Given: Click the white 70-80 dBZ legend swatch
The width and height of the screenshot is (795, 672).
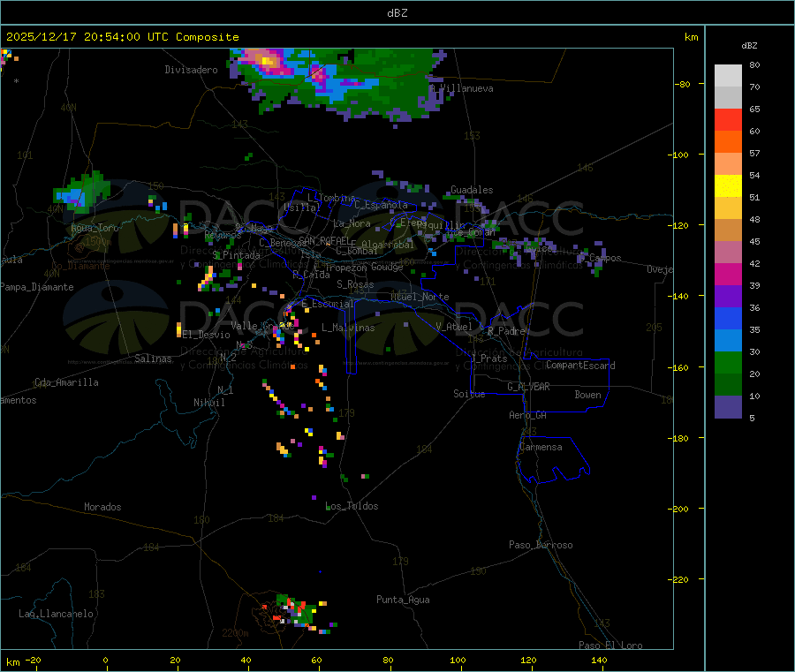Looking at the screenshot, I should 728,76.
